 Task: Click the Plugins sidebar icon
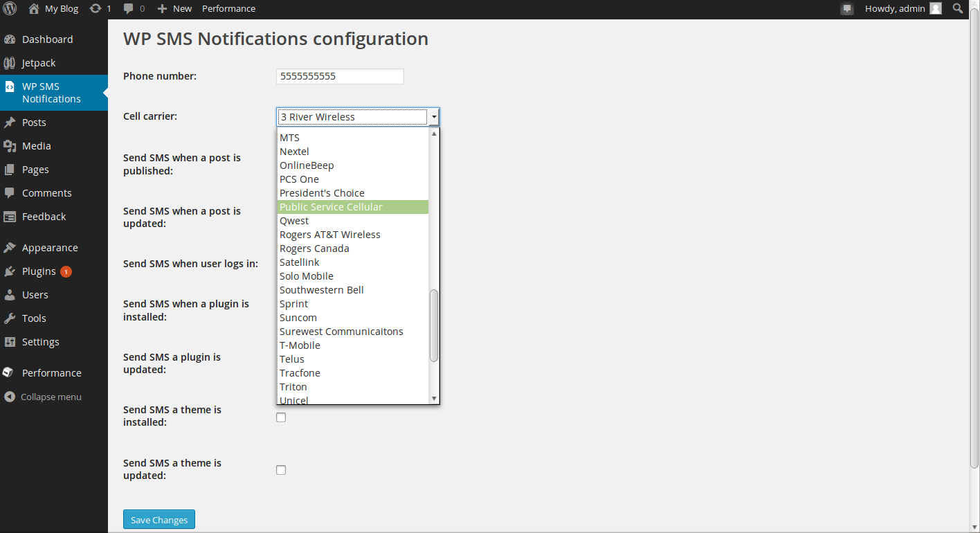[10, 271]
